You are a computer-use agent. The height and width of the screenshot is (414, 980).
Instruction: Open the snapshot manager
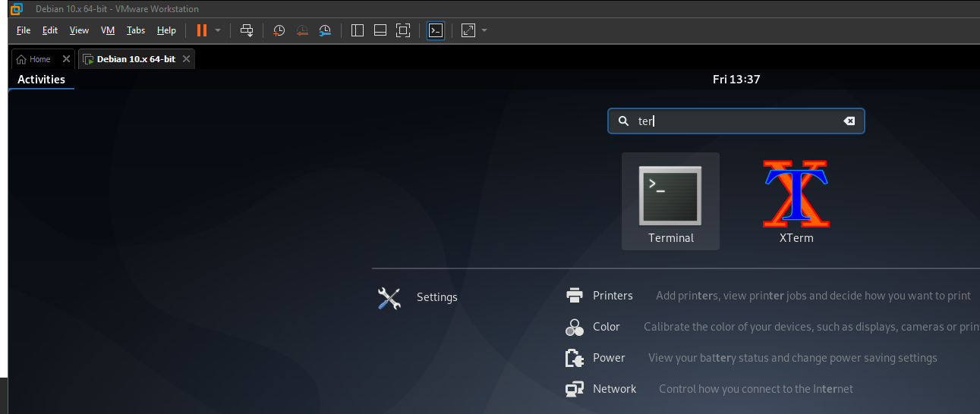[325, 30]
